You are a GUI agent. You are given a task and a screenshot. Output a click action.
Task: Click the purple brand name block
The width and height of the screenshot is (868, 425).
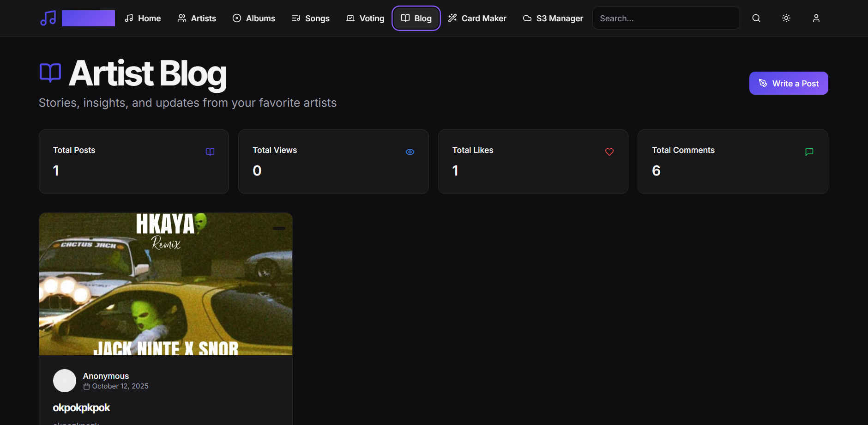pyautogui.click(x=88, y=18)
